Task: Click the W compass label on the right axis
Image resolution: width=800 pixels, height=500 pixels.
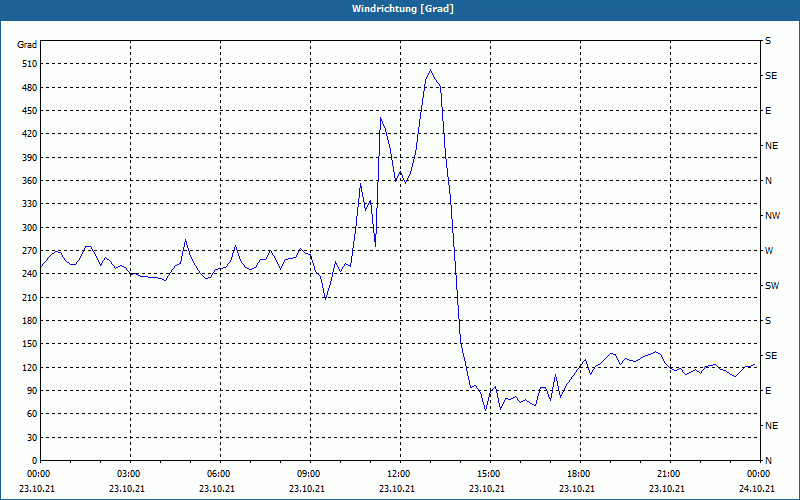Action: (769, 251)
